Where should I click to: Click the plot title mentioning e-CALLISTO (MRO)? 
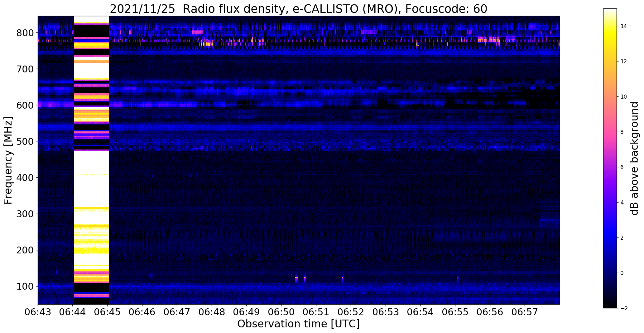point(298,9)
